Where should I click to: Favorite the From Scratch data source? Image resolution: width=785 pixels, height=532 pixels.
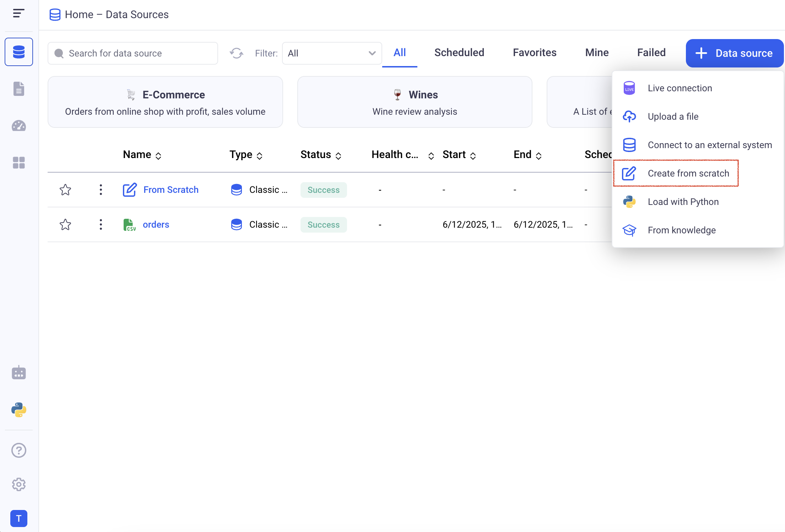[65, 190]
